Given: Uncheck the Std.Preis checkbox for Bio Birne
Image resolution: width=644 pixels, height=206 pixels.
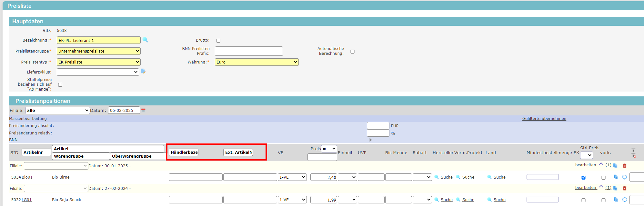Looking at the screenshot, I should coord(583,178).
